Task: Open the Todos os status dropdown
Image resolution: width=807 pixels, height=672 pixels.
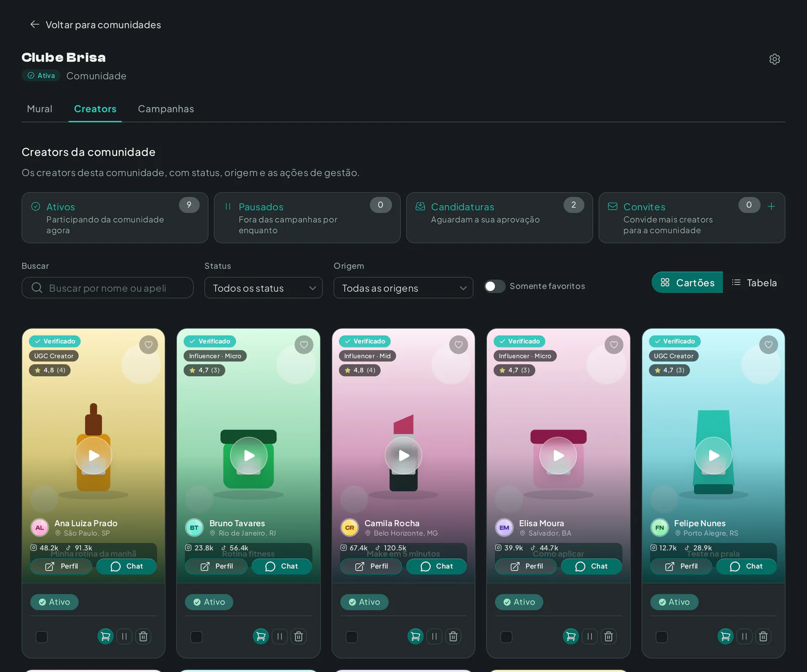Action: (263, 288)
